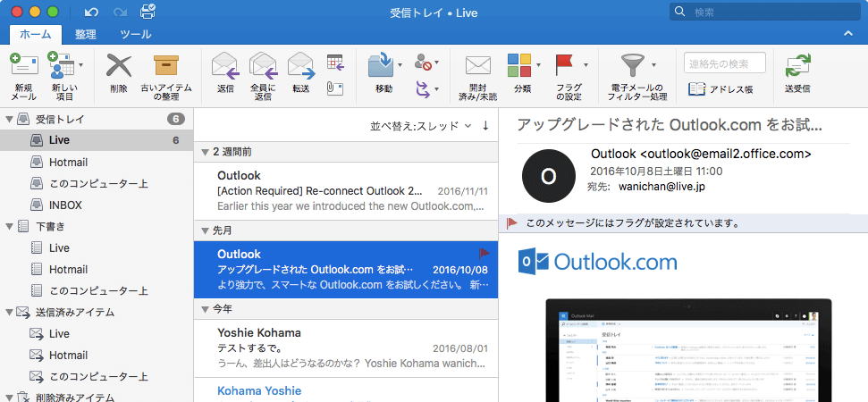Delete the message with the 削除 icon

click(119, 66)
